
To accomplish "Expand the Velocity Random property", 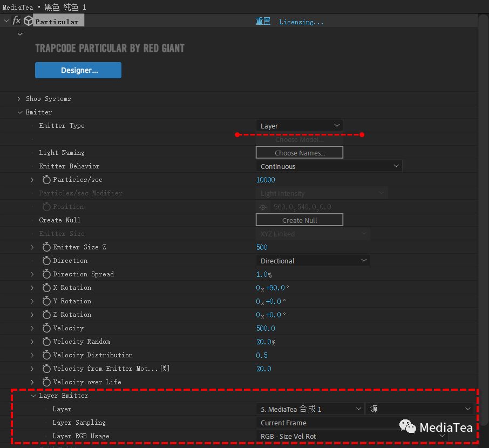I will [x=32, y=342].
